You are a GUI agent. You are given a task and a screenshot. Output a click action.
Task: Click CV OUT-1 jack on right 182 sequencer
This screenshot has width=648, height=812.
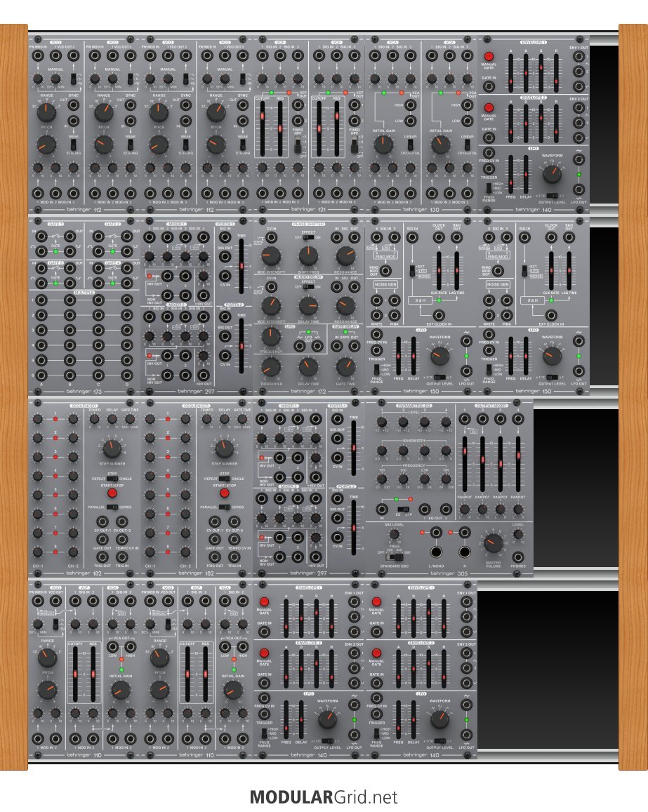[x=215, y=521]
